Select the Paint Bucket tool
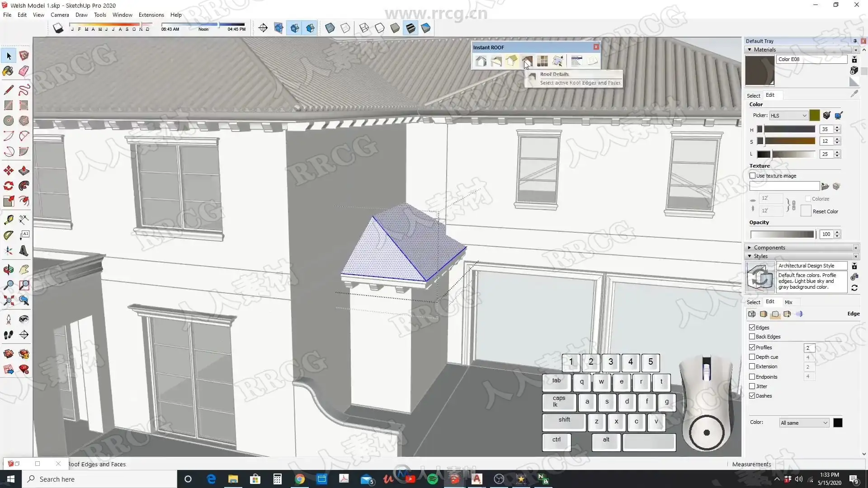Screen dimensions: 868x488 point(8,71)
